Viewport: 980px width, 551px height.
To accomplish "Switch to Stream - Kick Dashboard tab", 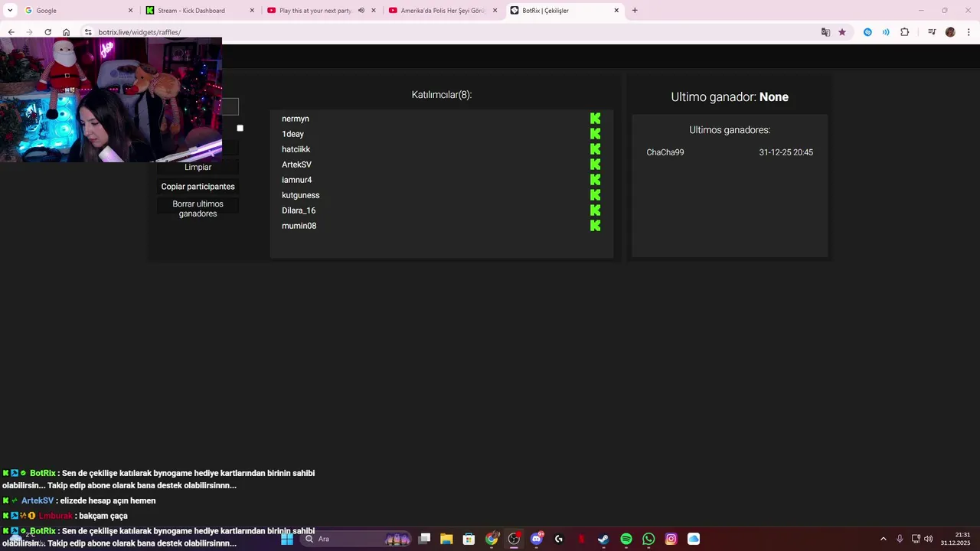I will (x=201, y=11).
